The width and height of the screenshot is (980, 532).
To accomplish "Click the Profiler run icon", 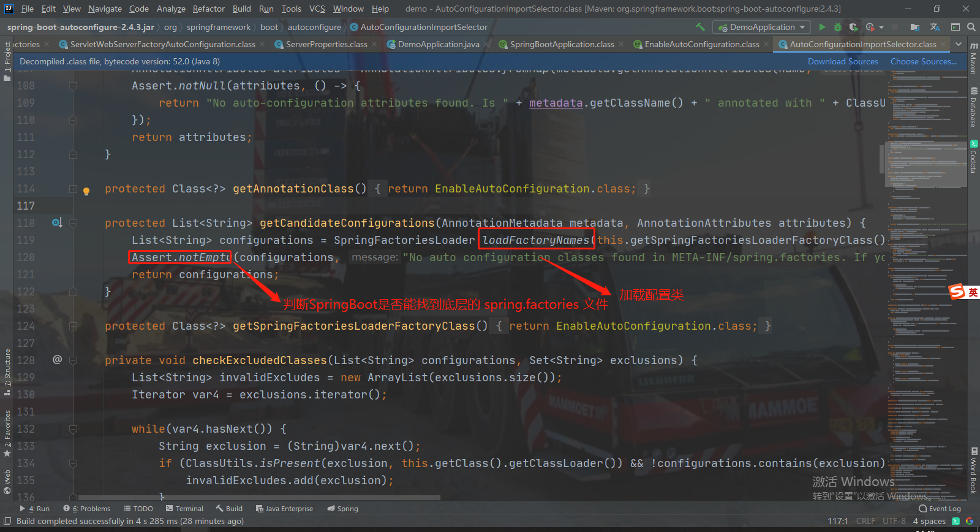I will [870, 27].
